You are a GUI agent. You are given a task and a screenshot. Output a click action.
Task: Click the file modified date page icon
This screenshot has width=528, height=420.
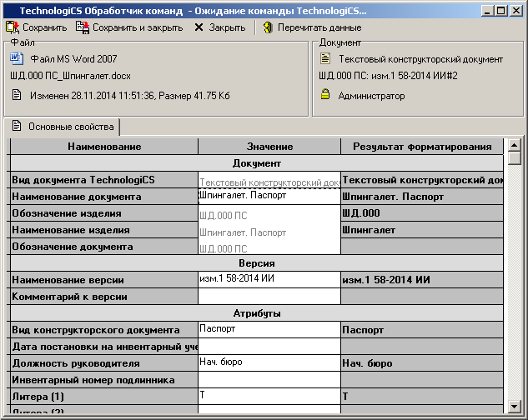[17, 95]
